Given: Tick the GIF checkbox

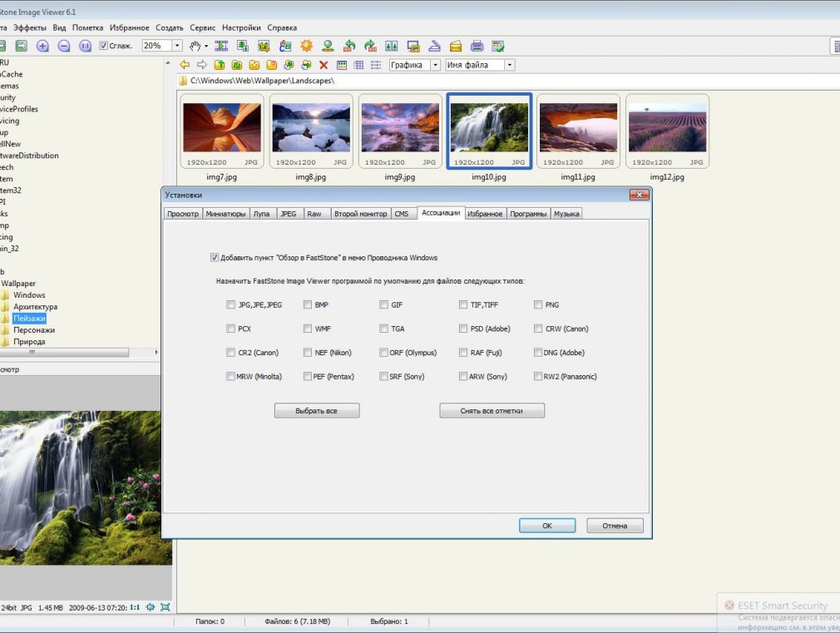Looking at the screenshot, I should click(383, 304).
